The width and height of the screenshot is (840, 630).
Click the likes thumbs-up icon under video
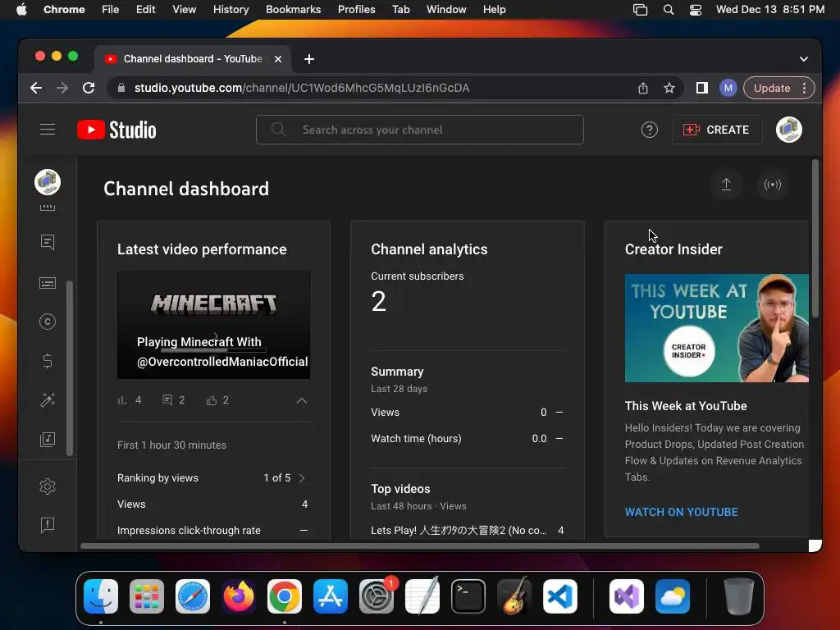(211, 400)
